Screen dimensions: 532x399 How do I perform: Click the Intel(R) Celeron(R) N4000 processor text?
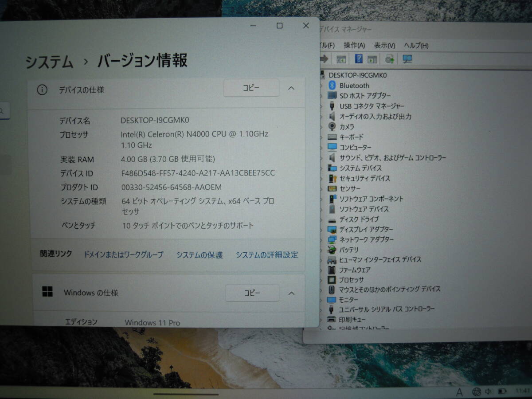[x=195, y=134]
